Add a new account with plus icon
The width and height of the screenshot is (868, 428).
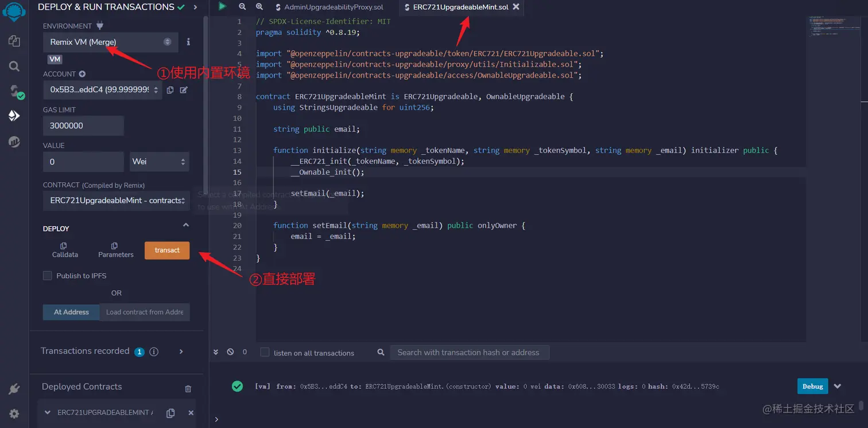click(82, 74)
